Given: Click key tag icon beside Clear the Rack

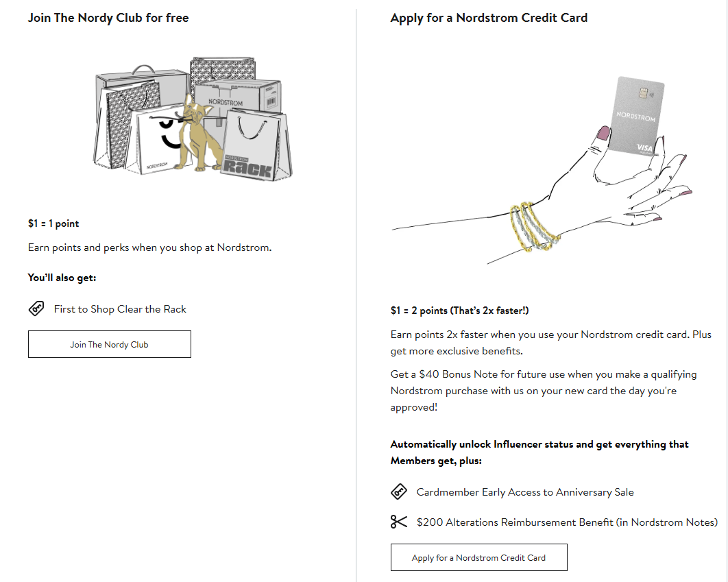Looking at the screenshot, I should click(36, 309).
